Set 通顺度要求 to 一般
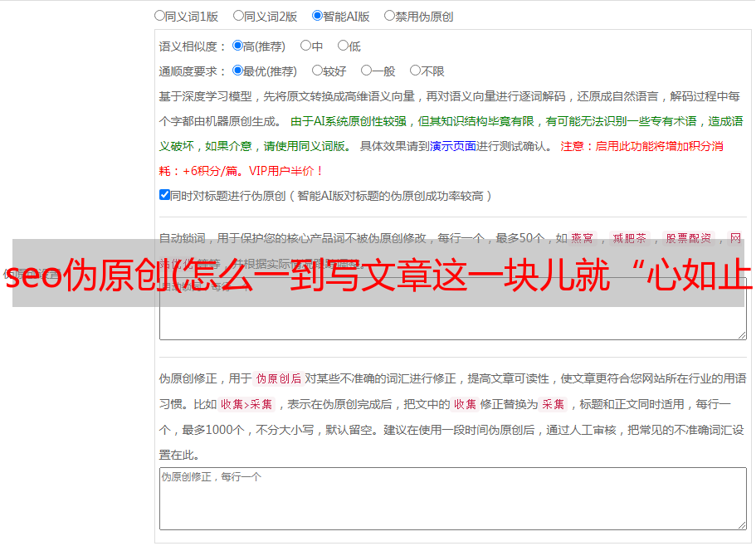 point(367,71)
